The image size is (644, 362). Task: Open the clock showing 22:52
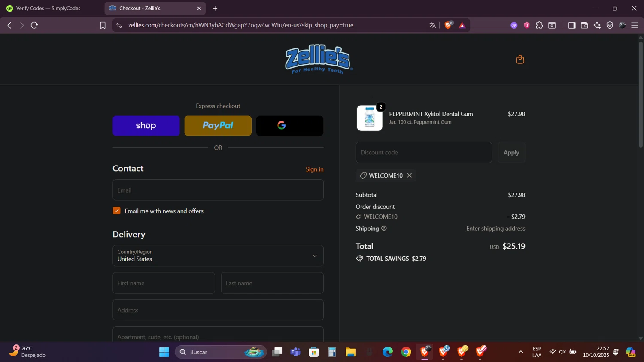(596, 352)
